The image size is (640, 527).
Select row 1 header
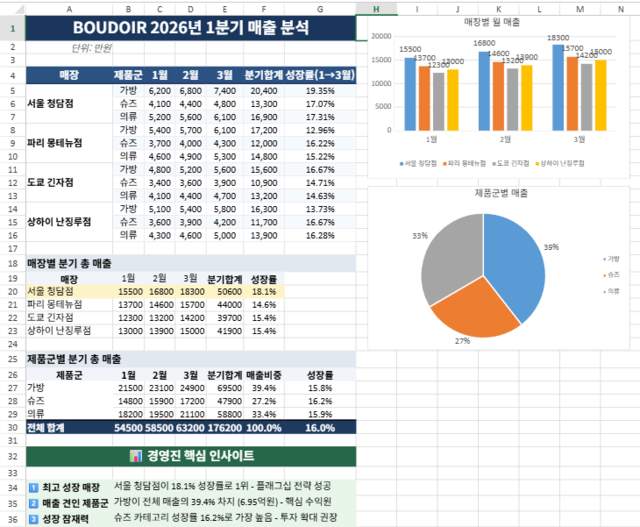(x=13, y=28)
